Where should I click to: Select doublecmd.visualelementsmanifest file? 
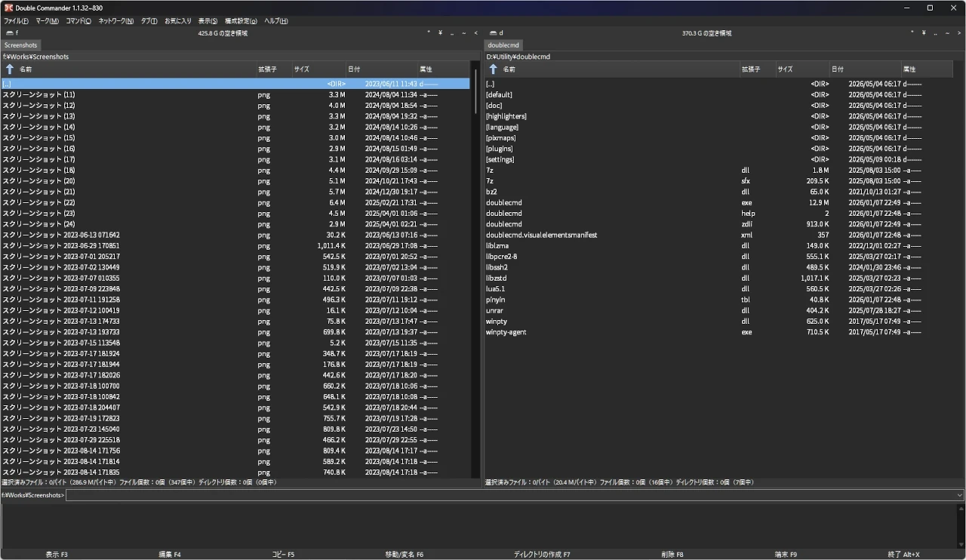718,235
